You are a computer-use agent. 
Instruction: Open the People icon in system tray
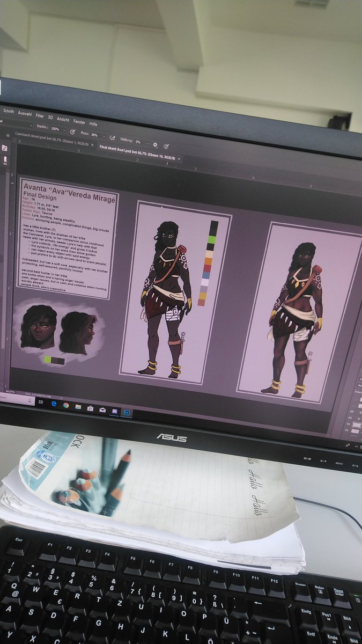(348, 445)
